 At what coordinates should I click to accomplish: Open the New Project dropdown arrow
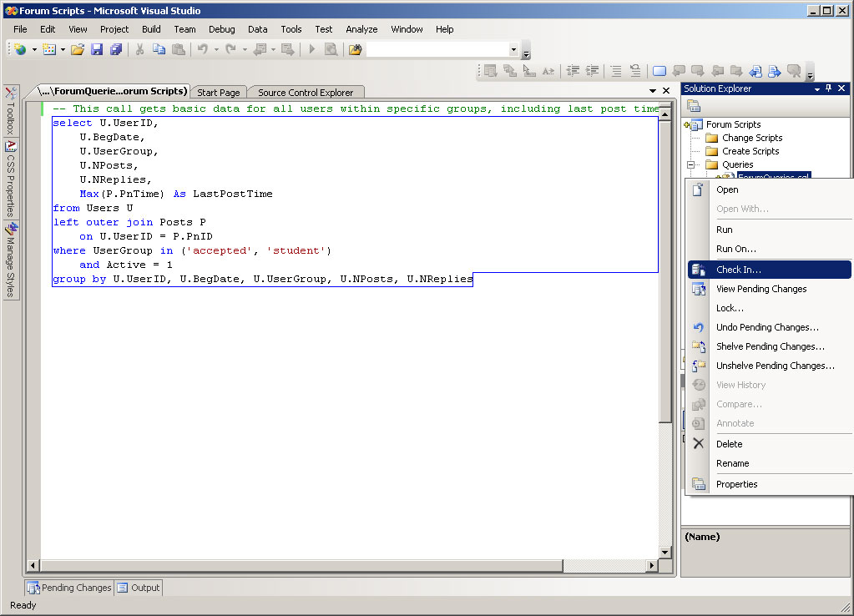pyautogui.click(x=34, y=49)
